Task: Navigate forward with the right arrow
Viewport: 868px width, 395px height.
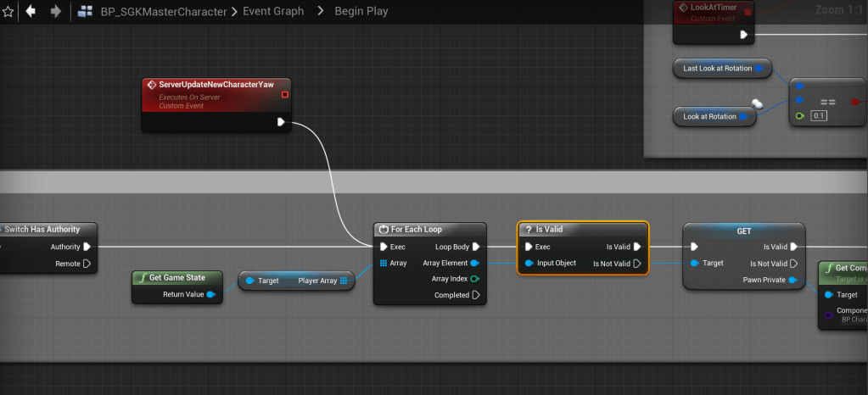Action: pos(56,12)
